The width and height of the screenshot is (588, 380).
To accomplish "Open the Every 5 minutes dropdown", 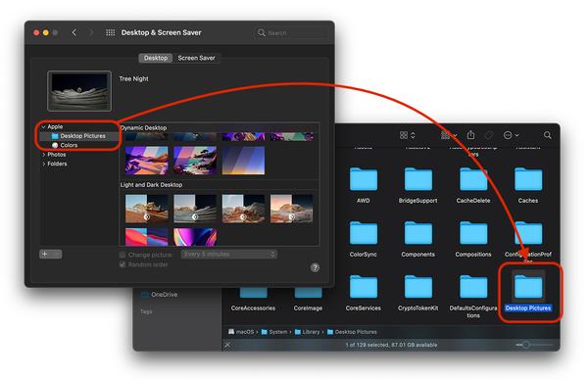I will pyautogui.click(x=229, y=254).
